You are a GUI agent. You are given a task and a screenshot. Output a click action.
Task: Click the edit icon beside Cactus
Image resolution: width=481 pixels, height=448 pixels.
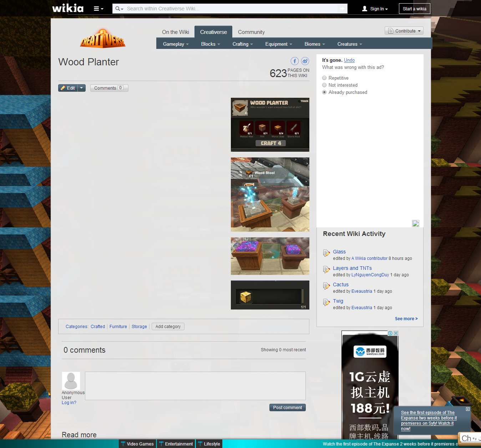click(326, 286)
